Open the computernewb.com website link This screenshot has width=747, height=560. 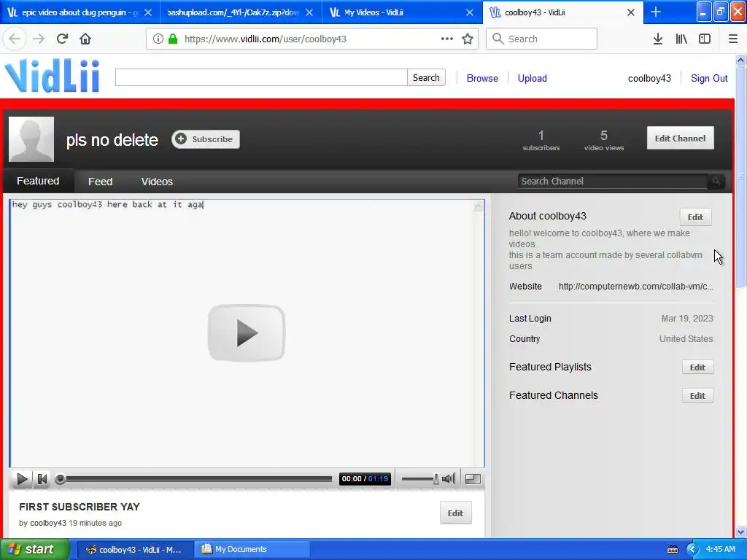pyautogui.click(x=635, y=286)
